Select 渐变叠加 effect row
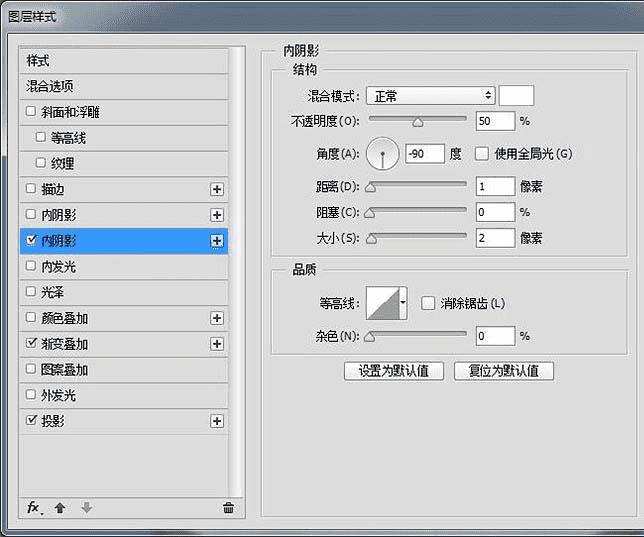The width and height of the screenshot is (644, 537). point(123,344)
